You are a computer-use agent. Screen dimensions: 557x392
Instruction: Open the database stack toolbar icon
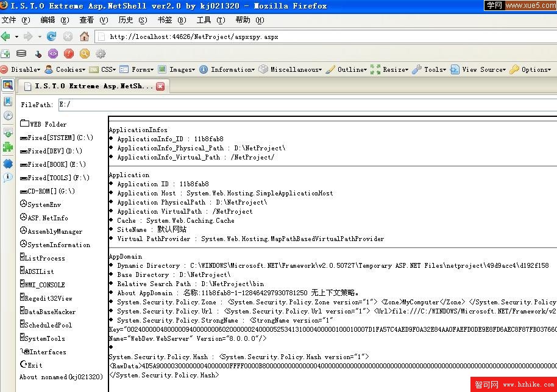click(21, 54)
